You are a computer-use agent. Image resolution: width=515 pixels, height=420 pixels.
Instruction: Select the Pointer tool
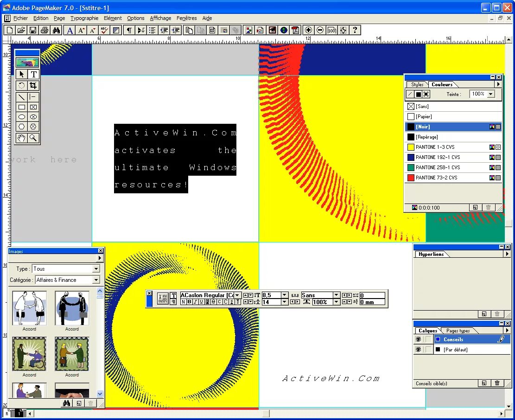click(x=21, y=74)
